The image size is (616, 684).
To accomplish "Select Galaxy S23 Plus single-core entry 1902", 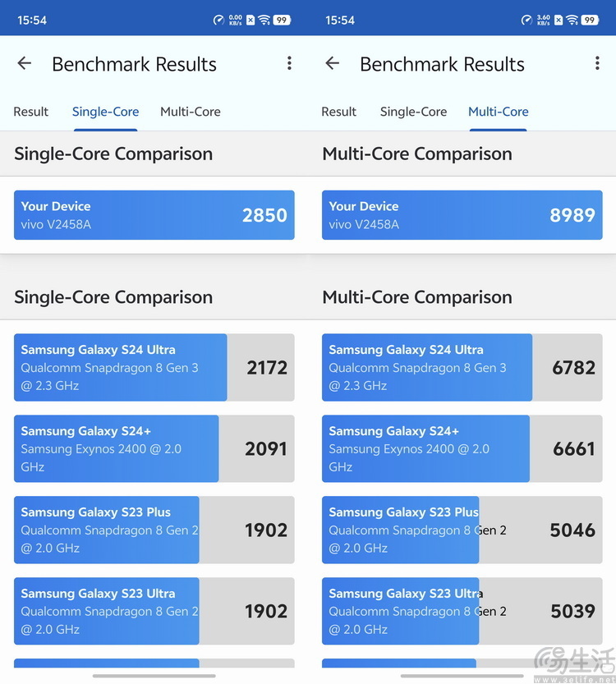I will [154, 530].
